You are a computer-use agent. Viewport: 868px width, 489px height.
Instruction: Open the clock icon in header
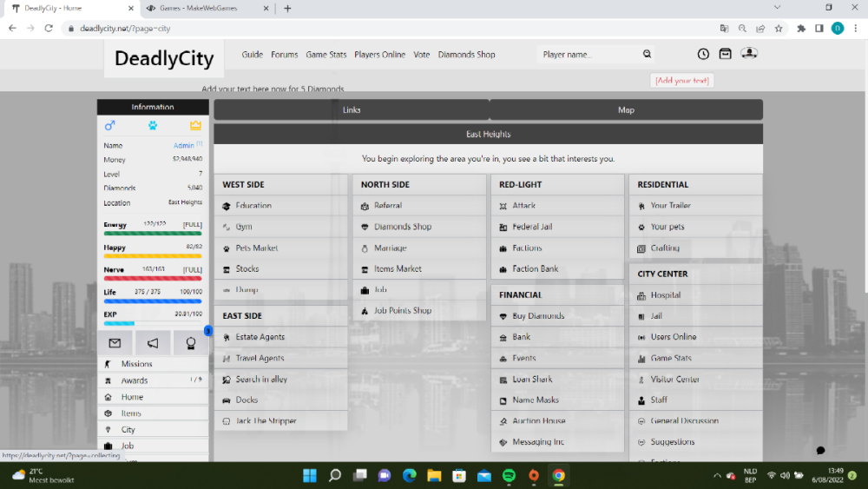tap(703, 54)
